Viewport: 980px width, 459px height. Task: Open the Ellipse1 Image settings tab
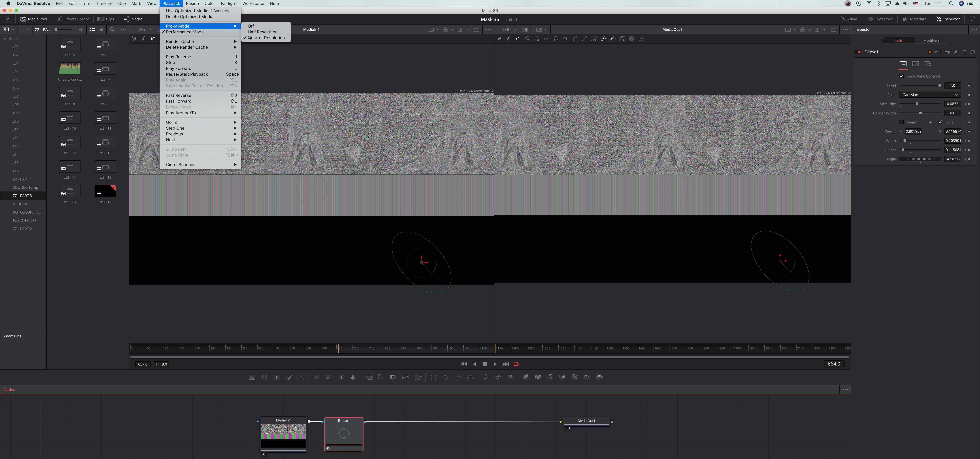pyautogui.click(x=915, y=64)
